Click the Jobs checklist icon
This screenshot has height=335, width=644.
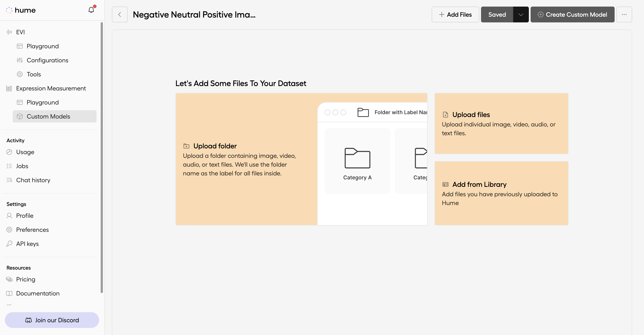click(9, 166)
